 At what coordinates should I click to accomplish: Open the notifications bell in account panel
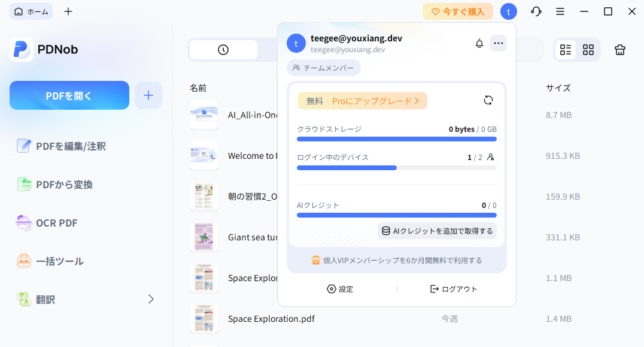coord(479,43)
